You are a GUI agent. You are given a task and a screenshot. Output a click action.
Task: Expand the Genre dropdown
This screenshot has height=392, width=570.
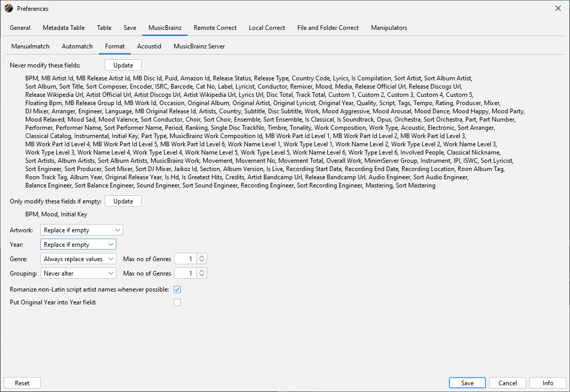click(78, 259)
